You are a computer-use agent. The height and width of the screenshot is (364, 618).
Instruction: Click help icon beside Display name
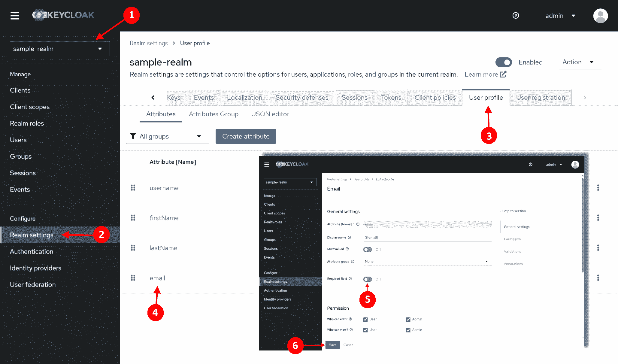coord(349,238)
